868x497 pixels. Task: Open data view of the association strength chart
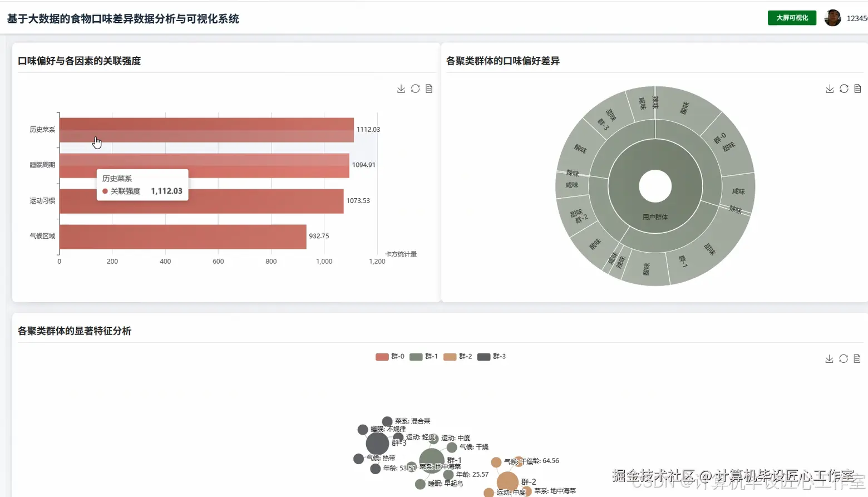click(428, 88)
